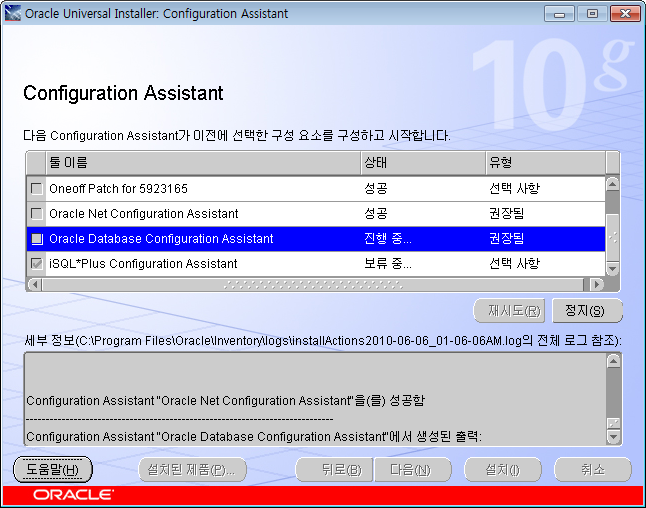Click the 취소 cancel button

point(593,469)
